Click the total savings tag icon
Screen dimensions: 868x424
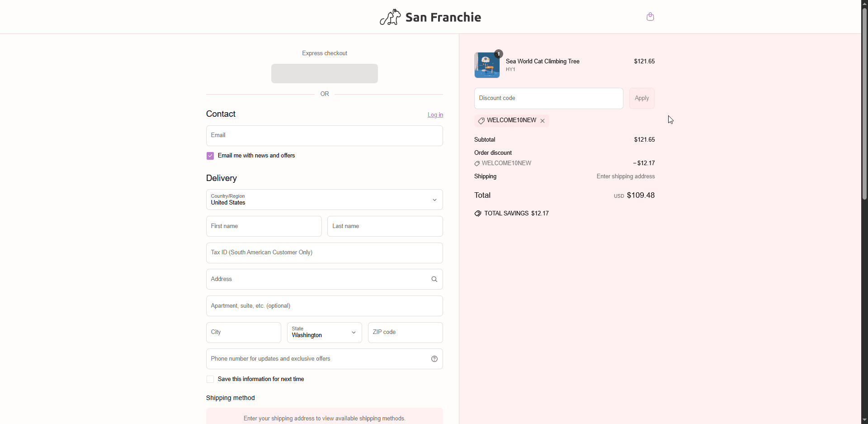(478, 214)
